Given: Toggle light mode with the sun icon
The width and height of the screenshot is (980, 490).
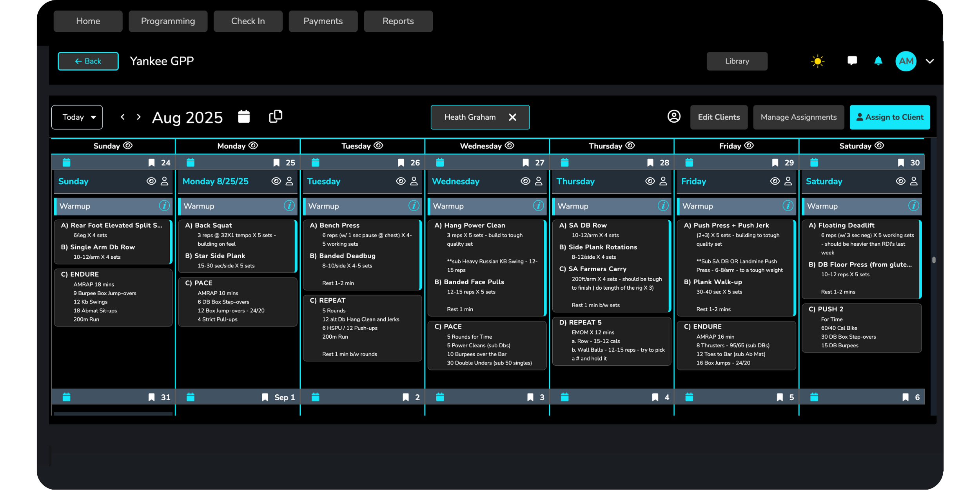Looking at the screenshot, I should (817, 61).
